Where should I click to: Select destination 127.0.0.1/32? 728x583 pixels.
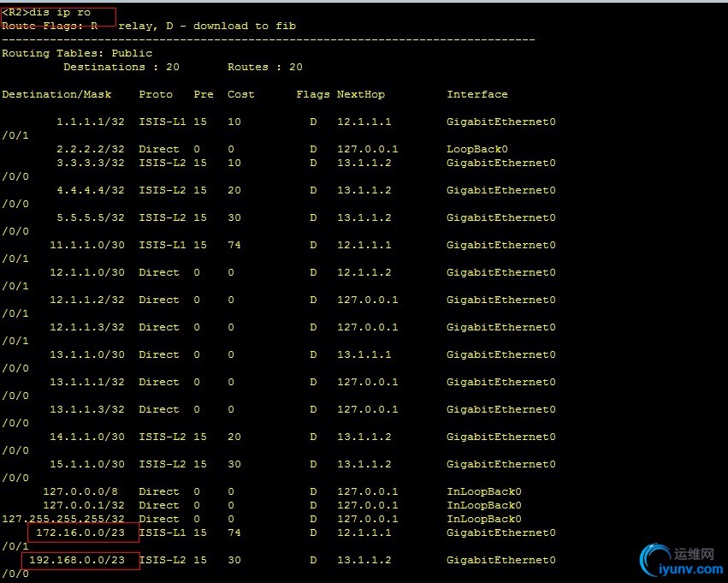[x=84, y=505]
